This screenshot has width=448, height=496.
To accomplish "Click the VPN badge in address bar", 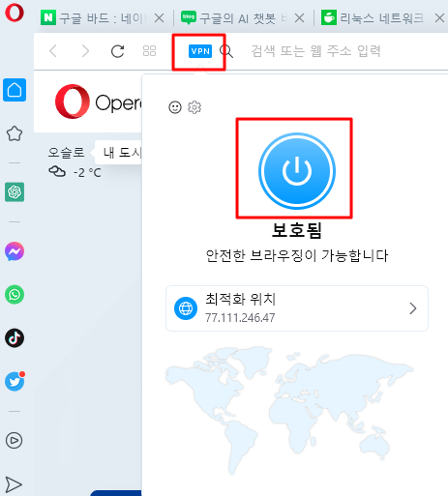I will (200, 51).
